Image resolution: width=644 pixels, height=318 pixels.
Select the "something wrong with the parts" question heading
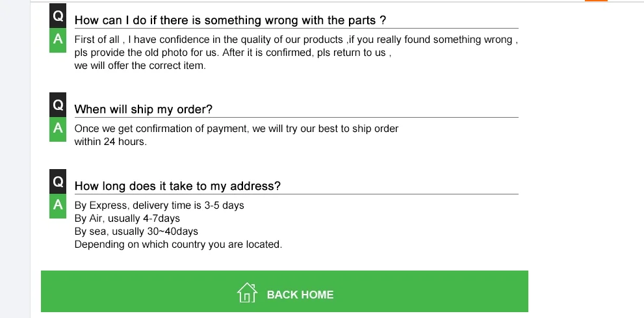231,20
